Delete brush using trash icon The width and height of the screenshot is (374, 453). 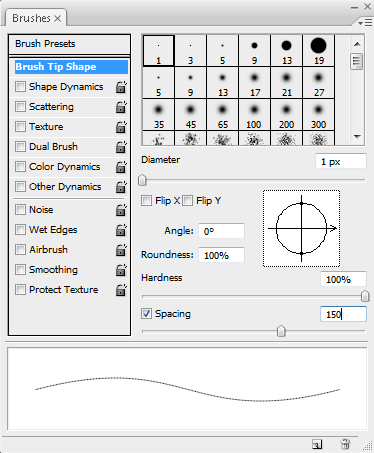(345, 444)
